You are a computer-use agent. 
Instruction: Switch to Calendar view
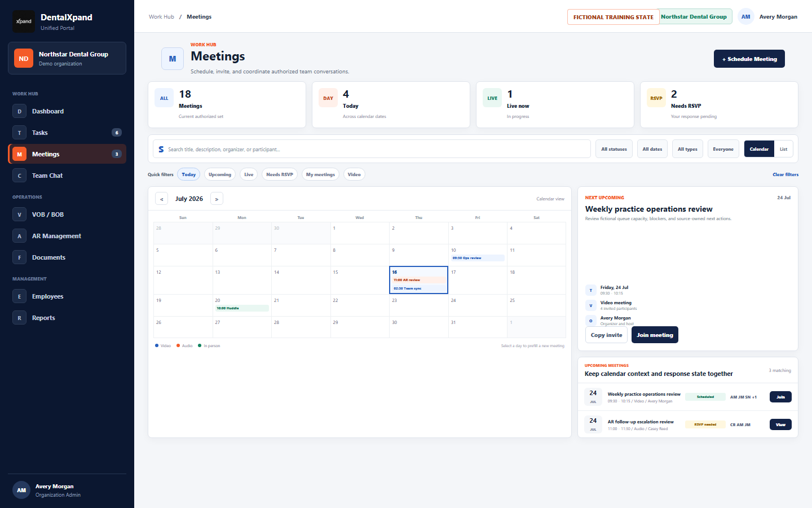pyautogui.click(x=759, y=149)
